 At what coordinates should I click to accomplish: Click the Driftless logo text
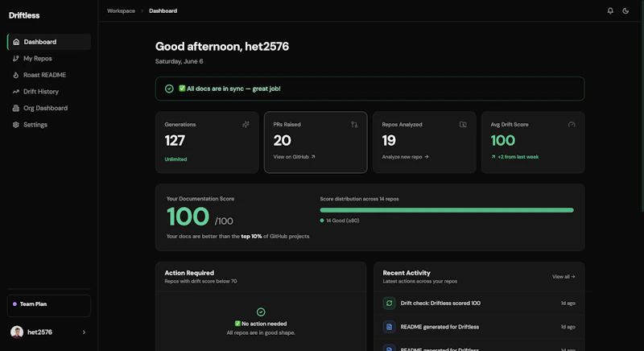pyautogui.click(x=24, y=15)
